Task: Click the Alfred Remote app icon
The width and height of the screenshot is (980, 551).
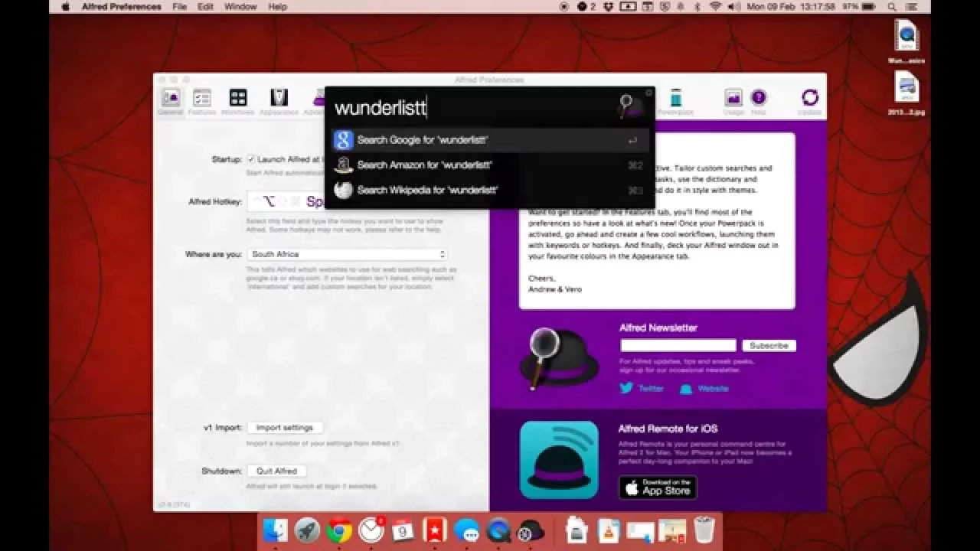Action: pos(559,460)
